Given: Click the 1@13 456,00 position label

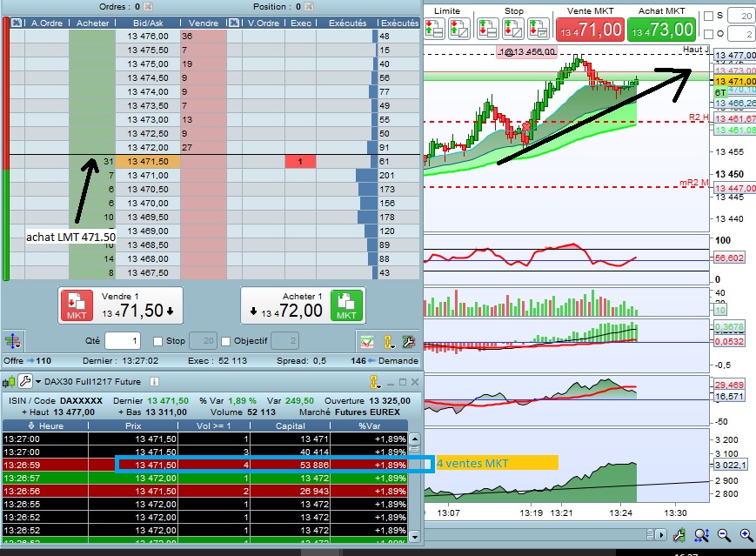Looking at the screenshot, I should point(527,51).
